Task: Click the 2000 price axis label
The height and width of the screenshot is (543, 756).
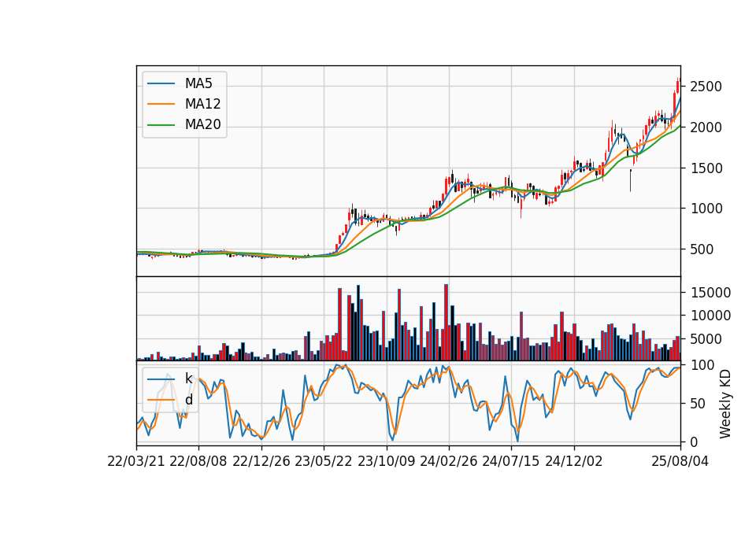Action: 706,127
